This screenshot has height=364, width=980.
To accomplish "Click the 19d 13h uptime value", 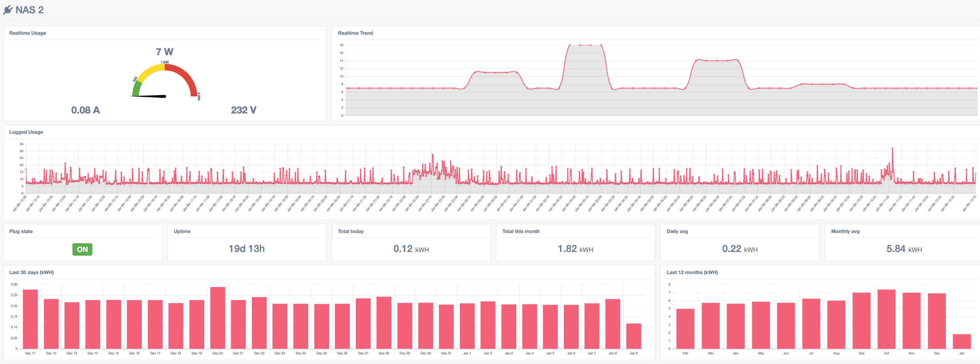I will pyautogui.click(x=247, y=249).
